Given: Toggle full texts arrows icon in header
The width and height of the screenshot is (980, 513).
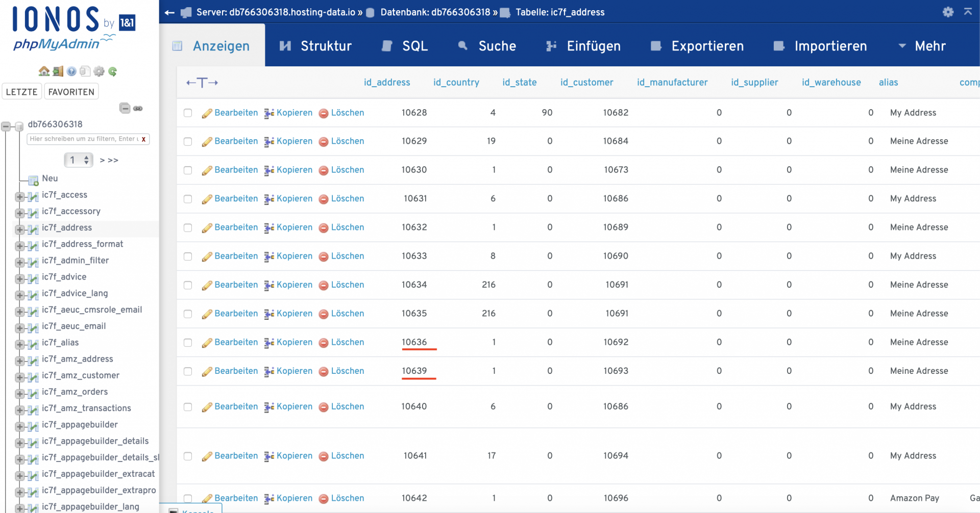Looking at the screenshot, I should 202,83.
